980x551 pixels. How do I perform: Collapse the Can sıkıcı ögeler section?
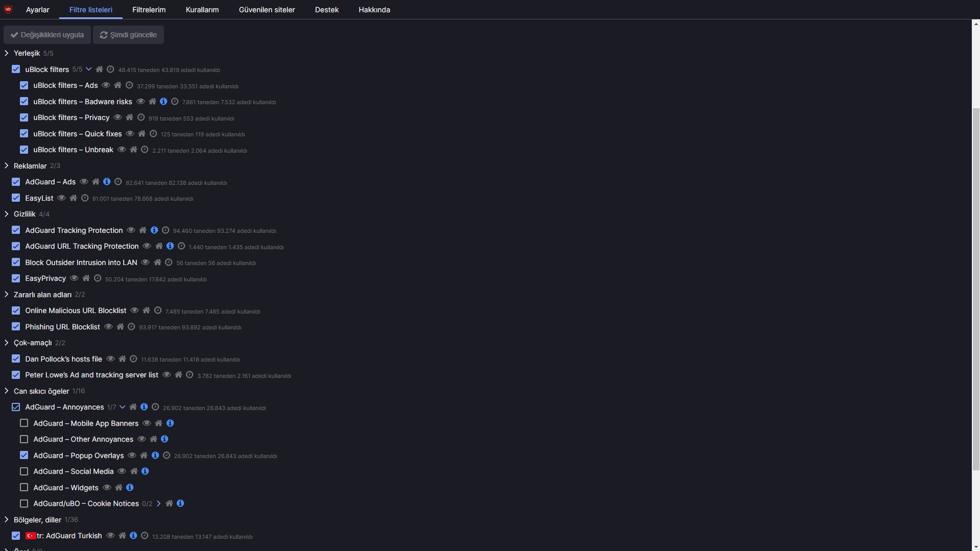tap(7, 391)
